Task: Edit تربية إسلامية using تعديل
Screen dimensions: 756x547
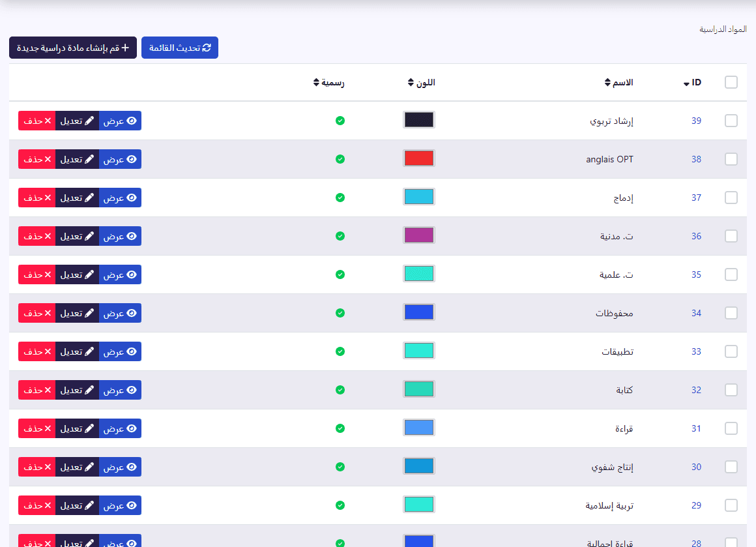Action: [x=77, y=505]
